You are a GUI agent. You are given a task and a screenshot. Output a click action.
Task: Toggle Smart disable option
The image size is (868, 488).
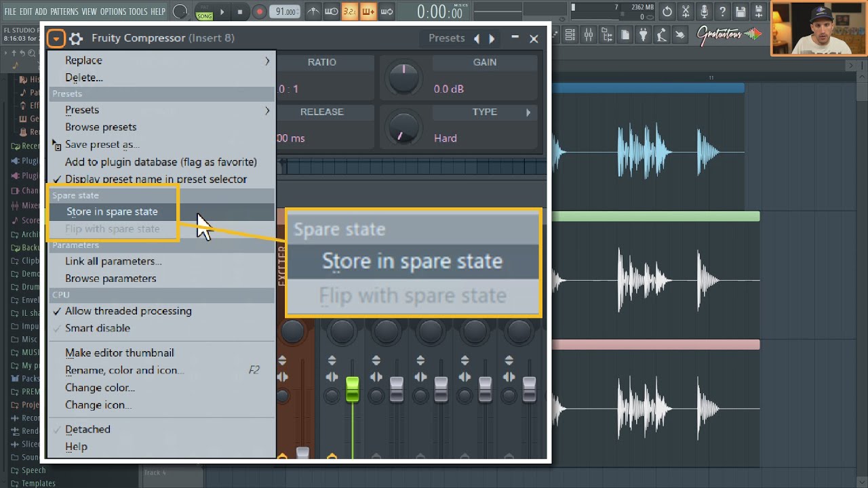coord(161,328)
